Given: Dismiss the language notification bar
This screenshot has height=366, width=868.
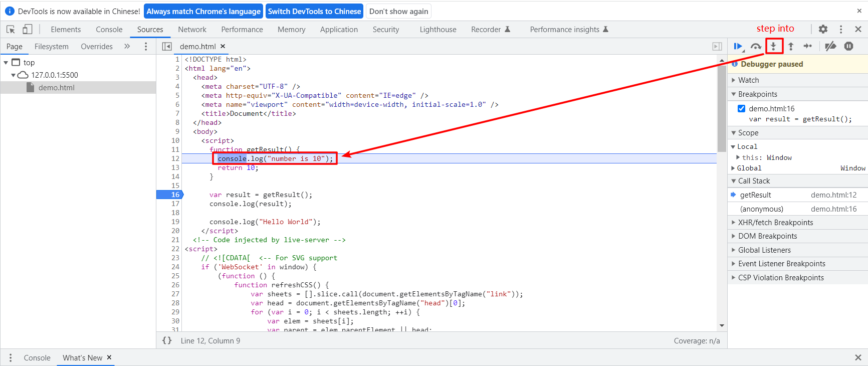Looking at the screenshot, I should point(859,11).
